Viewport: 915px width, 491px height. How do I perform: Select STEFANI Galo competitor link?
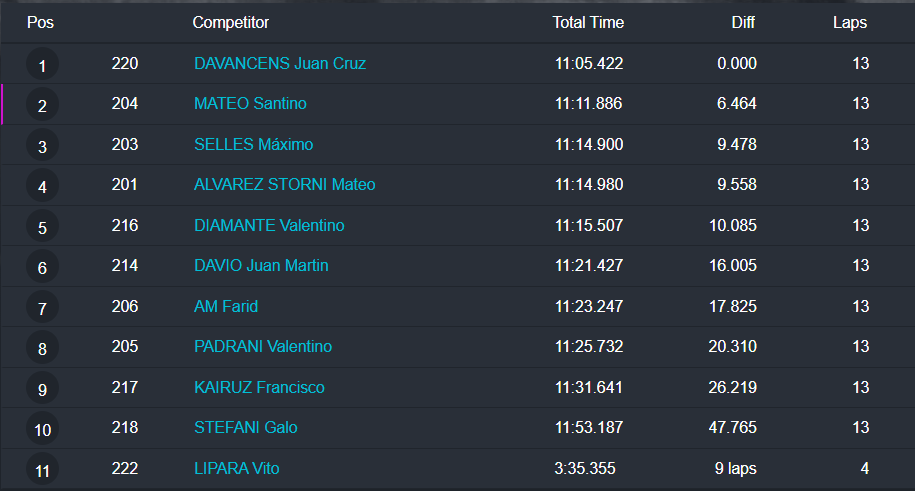point(246,428)
